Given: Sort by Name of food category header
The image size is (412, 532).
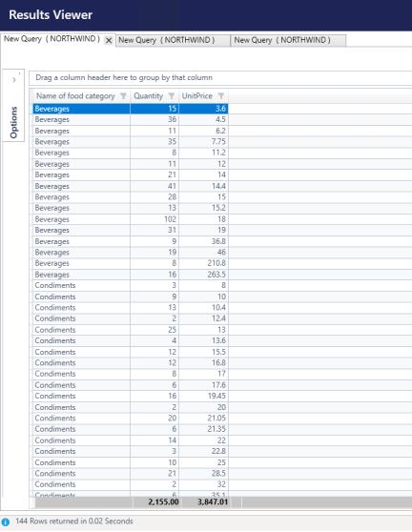Looking at the screenshot, I should click(75, 96).
